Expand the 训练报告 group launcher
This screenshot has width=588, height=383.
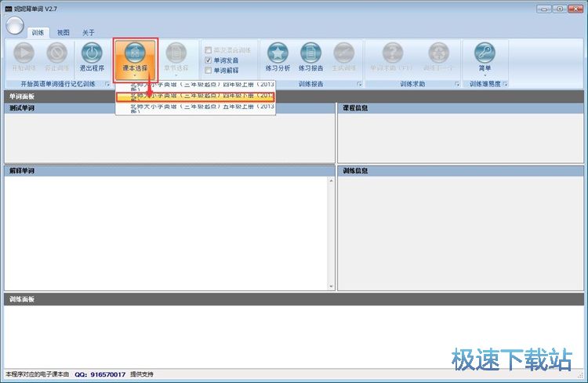point(359,84)
